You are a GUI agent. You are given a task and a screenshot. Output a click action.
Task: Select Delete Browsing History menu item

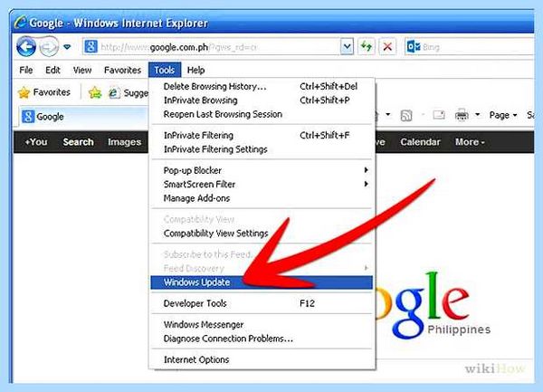click(262, 86)
